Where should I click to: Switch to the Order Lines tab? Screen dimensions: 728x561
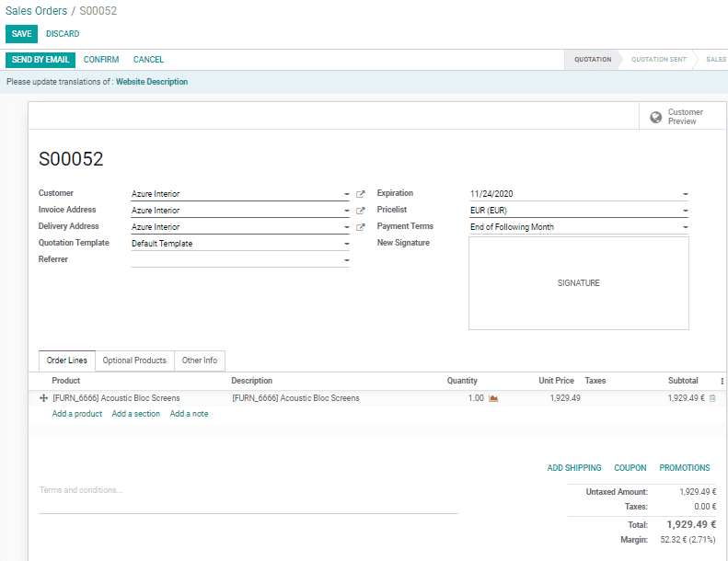67,361
